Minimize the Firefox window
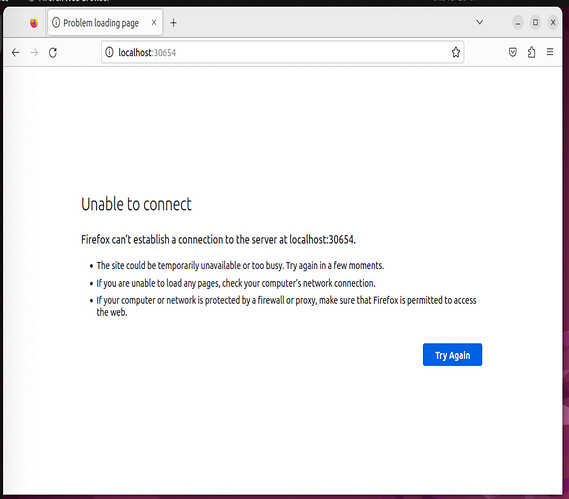 [x=518, y=23]
